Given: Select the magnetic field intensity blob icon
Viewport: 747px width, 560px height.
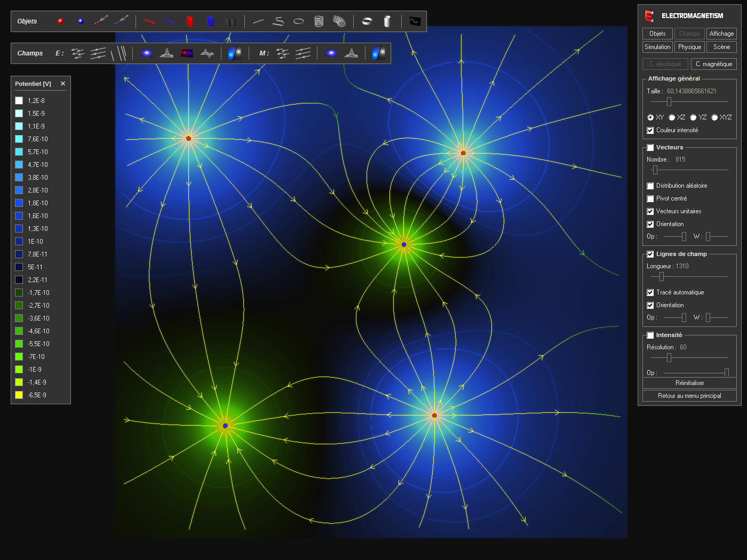Looking at the screenshot, I should (x=331, y=53).
